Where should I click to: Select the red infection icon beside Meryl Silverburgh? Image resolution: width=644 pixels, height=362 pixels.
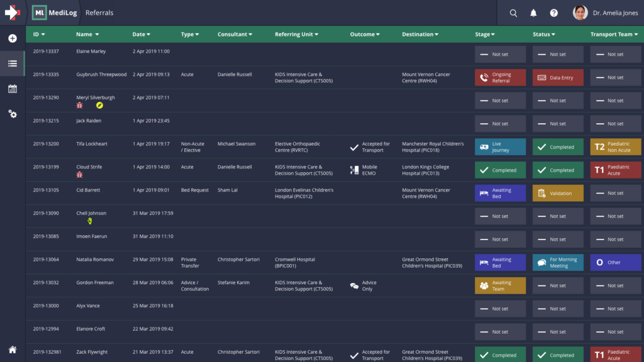point(79,106)
